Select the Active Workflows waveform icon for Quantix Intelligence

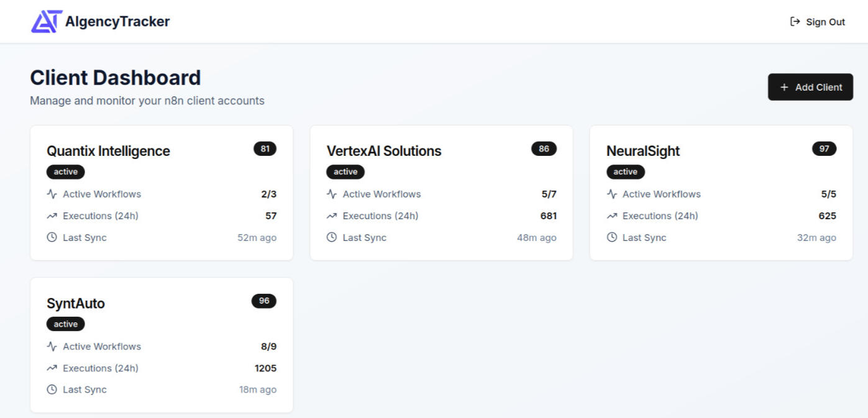coord(52,194)
